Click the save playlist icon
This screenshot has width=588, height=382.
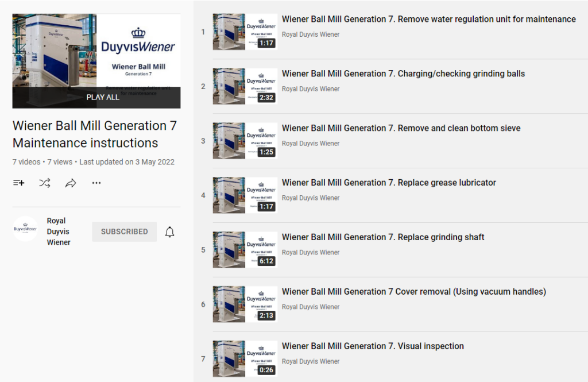click(19, 183)
